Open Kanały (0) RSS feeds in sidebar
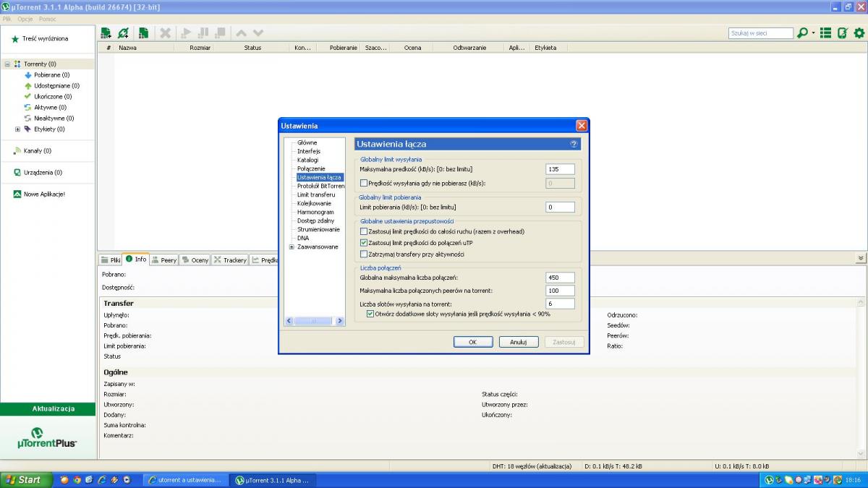 [33, 151]
